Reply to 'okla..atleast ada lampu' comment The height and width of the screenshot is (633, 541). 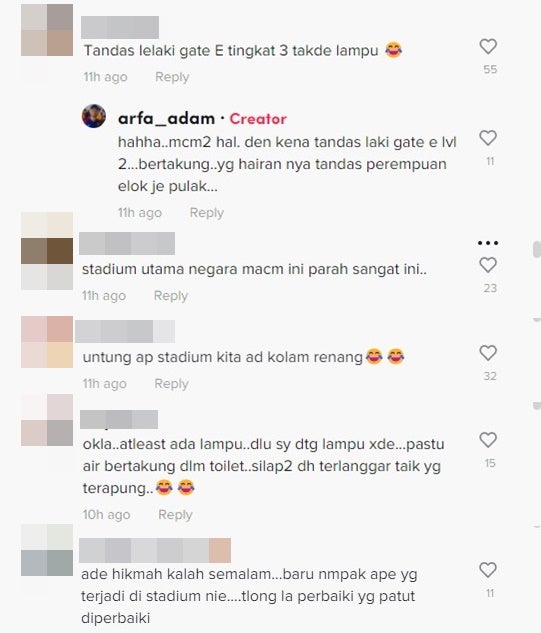point(175,514)
